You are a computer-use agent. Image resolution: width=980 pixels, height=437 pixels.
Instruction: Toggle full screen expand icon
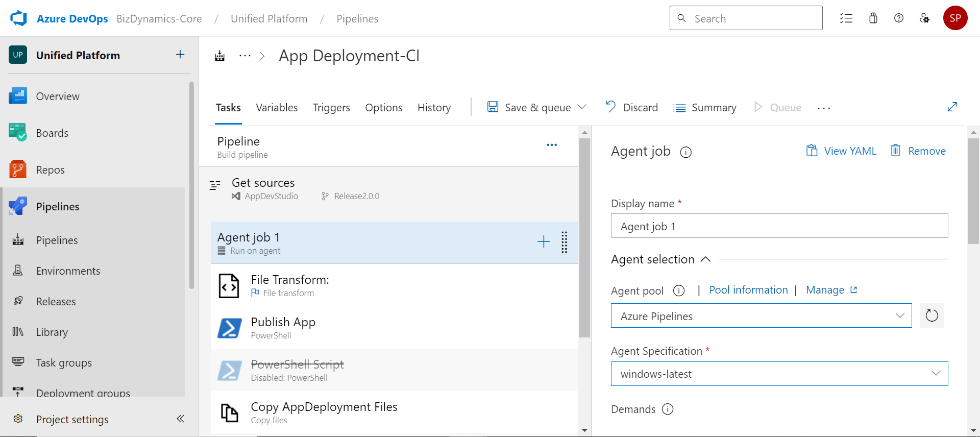pyautogui.click(x=952, y=107)
